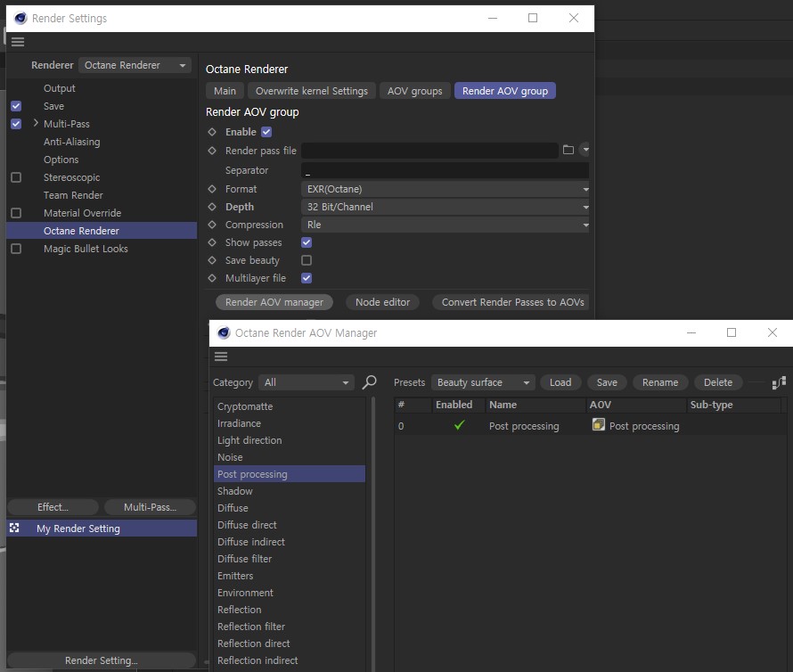Open the Node editor button
Image resolution: width=793 pixels, height=672 pixels.
(x=382, y=302)
